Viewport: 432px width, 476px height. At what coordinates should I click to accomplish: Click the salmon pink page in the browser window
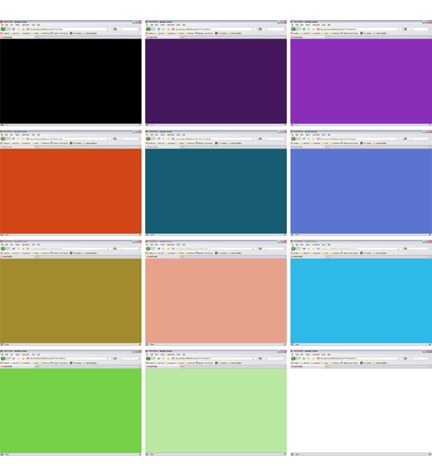pyautogui.click(x=216, y=301)
